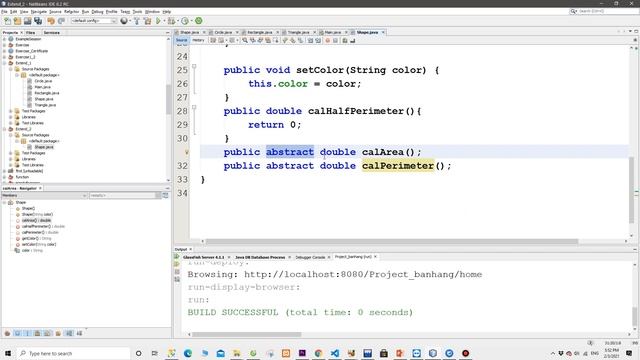This screenshot has width=640, height=360.
Task: Select the Source view button
Action: (182, 40)
